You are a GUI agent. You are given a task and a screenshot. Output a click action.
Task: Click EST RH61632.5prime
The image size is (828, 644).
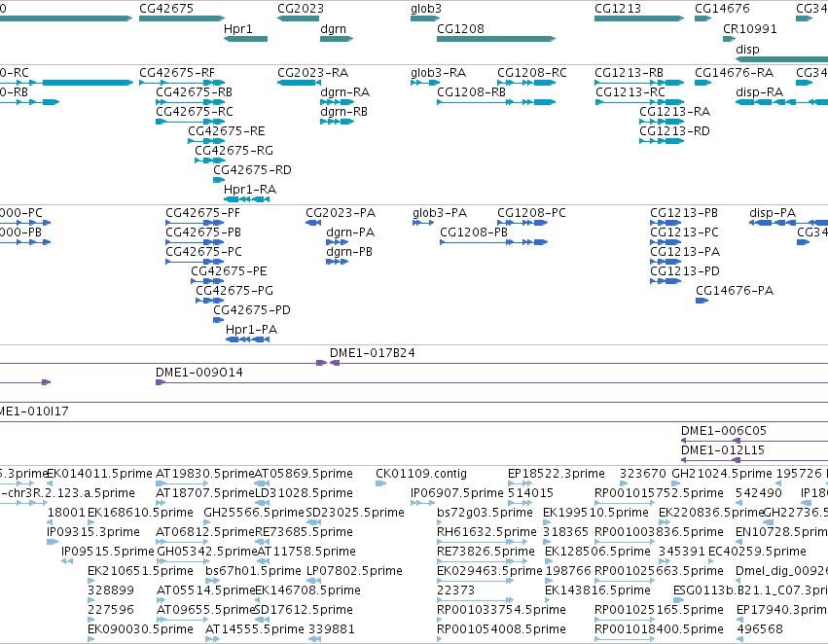click(483, 542)
